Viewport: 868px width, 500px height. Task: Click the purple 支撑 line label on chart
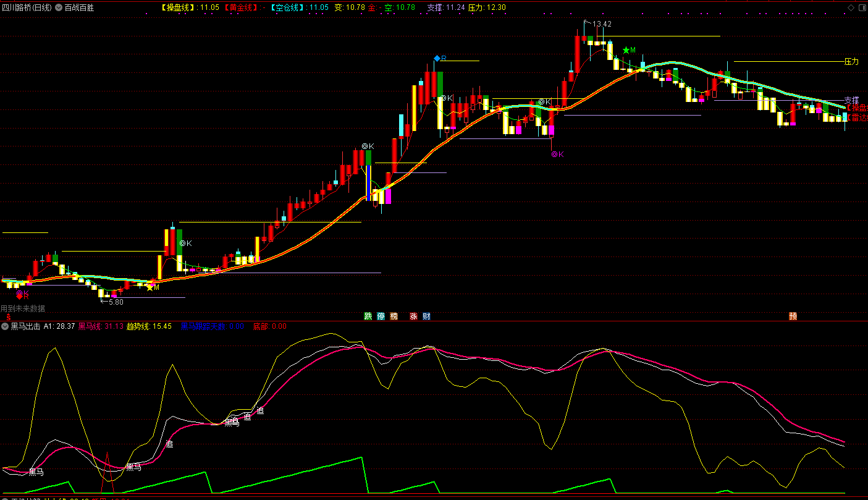click(851, 100)
